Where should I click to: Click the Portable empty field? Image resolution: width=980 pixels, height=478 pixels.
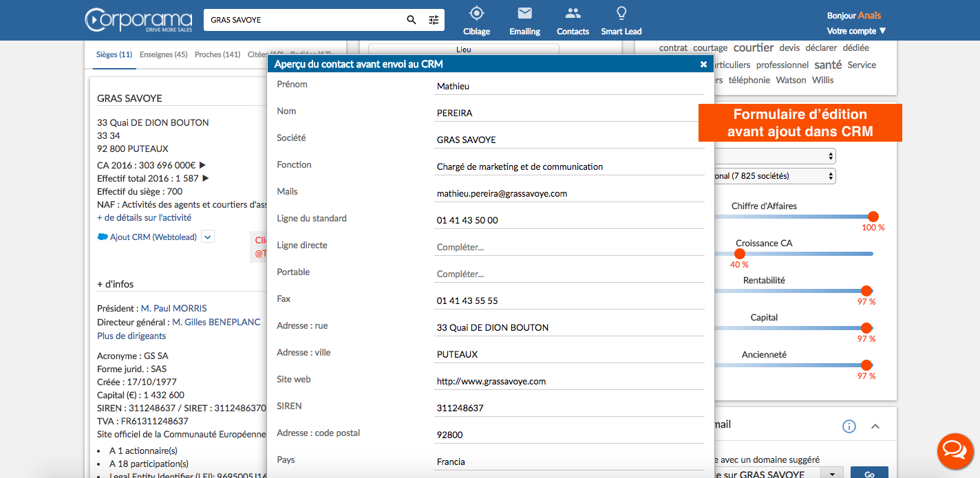pyautogui.click(x=569, y=274)
